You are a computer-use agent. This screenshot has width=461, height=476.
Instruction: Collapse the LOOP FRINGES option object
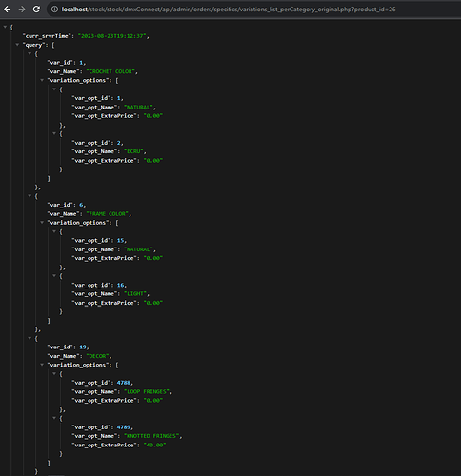pos(54,373)
